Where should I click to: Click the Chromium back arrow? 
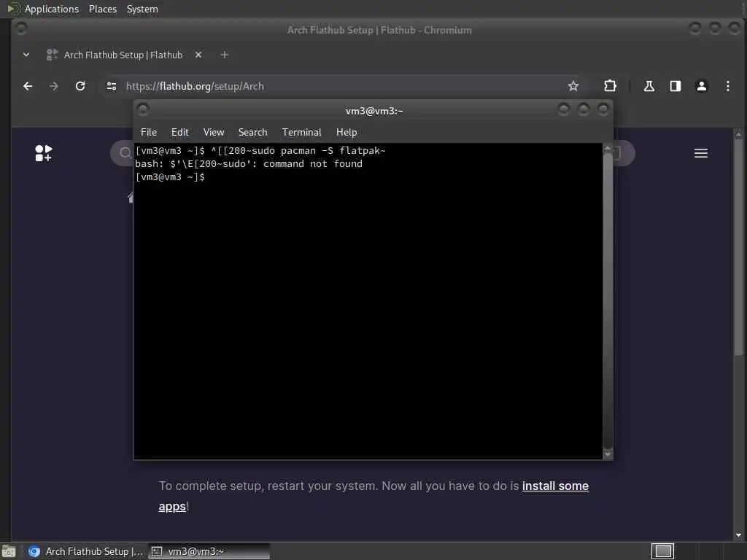[28, 86]
